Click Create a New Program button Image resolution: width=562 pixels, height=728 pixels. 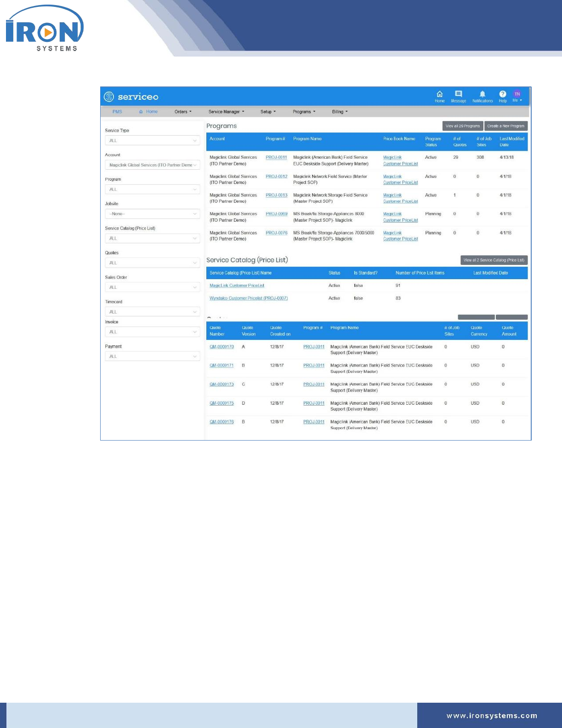(506, 126)
